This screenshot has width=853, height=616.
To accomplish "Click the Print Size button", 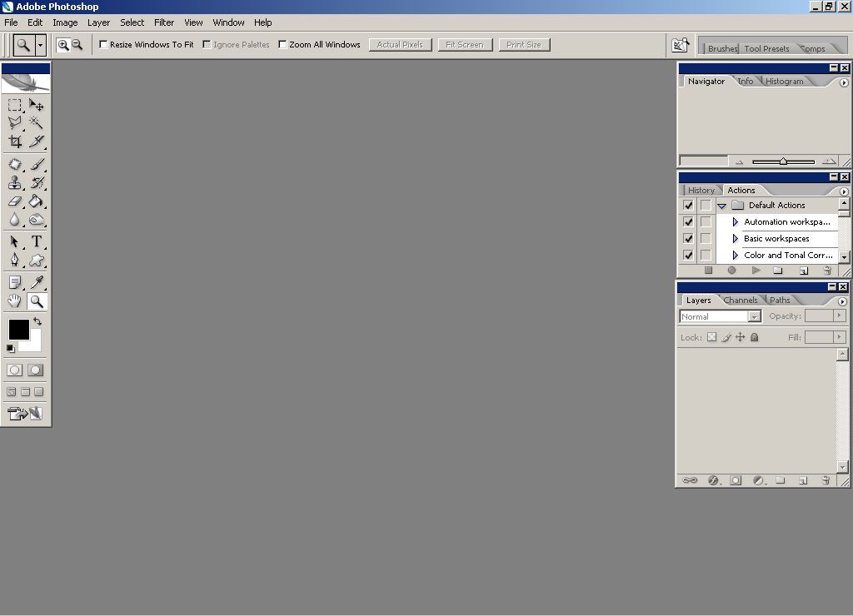I will click(524, 45).
